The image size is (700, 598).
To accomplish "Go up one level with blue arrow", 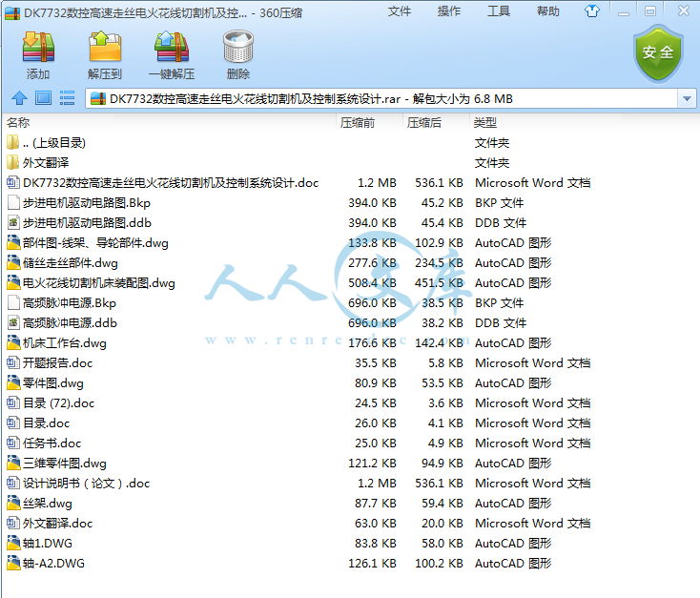I will coord(19,98).
